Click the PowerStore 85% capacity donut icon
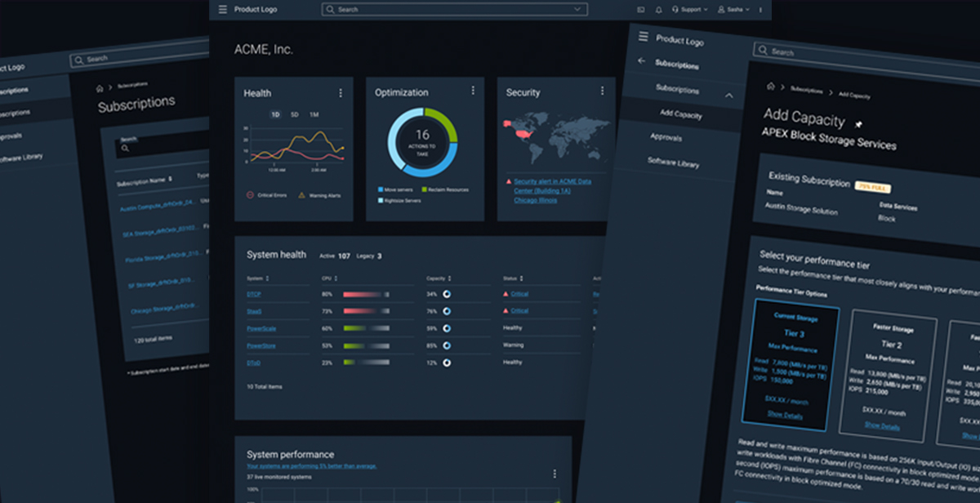Image resolution: width=980 pixels, height=503 pixels. click(x=448, y=345)
